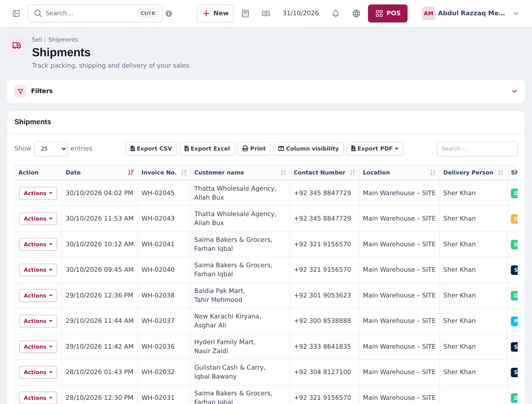Print the shipments table
Viewport: 532px width, 404px height.
coord(254,149)
